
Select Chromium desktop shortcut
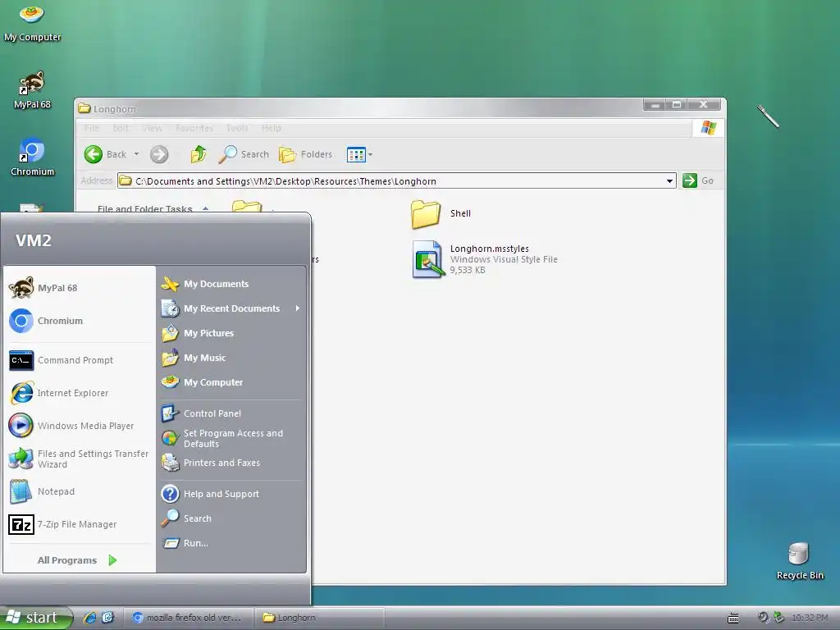coord(32,157)
